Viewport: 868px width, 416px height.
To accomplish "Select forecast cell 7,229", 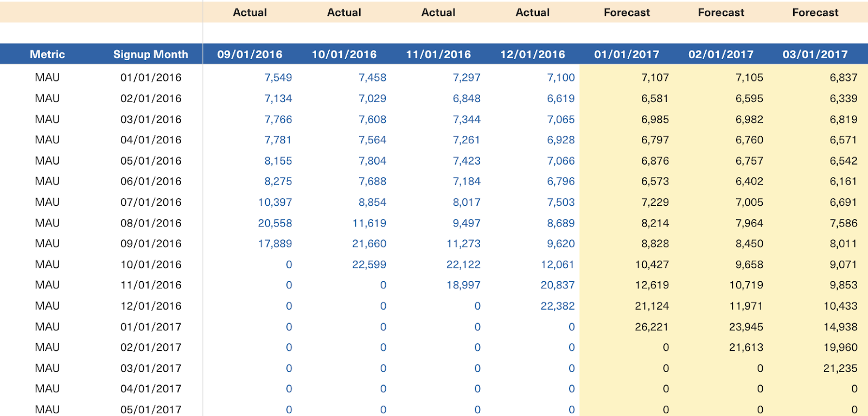I will pyautogui.click(x=655, y=203).
